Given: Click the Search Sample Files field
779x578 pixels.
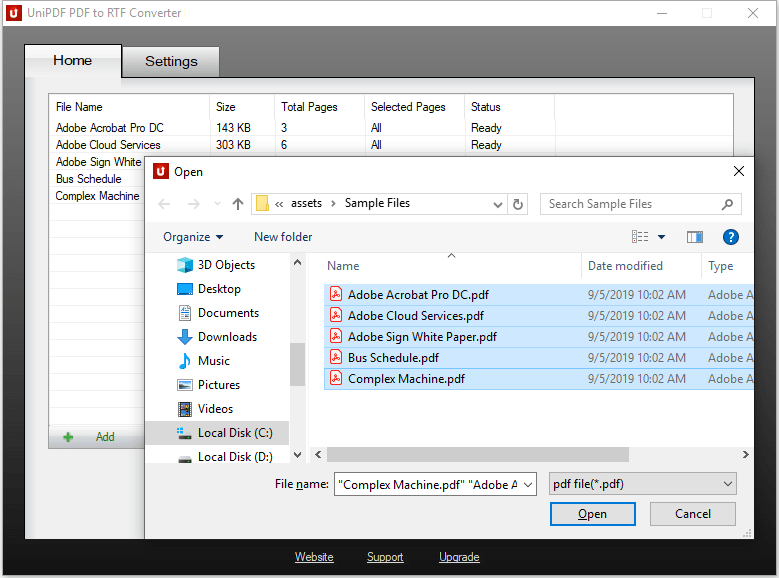Looking at the screenshot, I should point(630,204).
